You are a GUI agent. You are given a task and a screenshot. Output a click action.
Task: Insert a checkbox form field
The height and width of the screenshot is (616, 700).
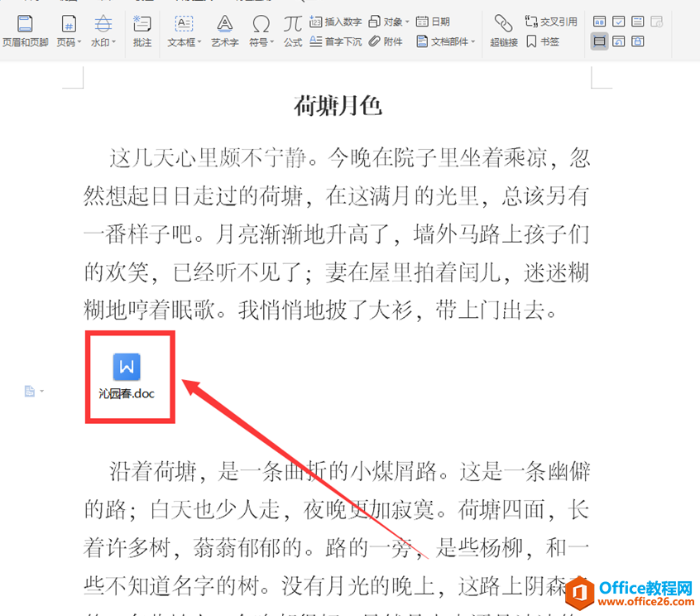pyautogui.click(x=618, y=22)
